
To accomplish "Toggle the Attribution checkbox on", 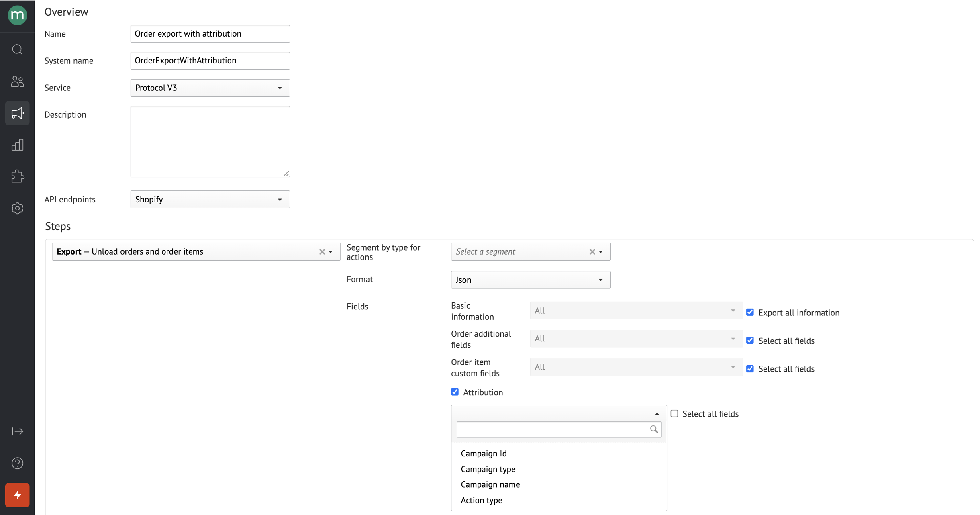I will (455, 392).
